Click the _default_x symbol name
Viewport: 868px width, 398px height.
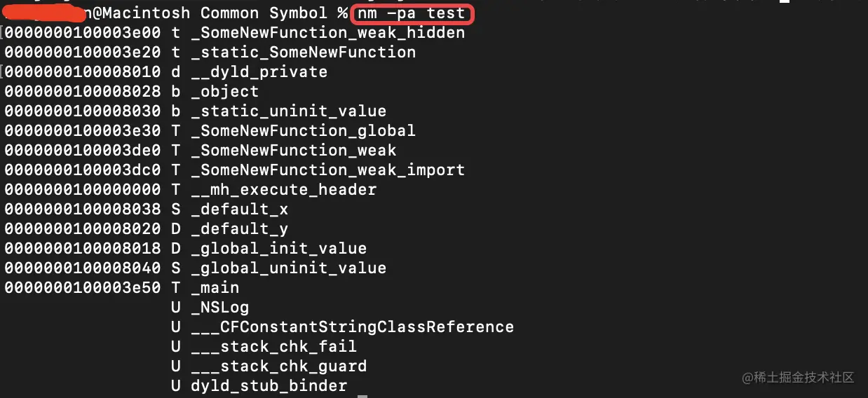point(239,210)
